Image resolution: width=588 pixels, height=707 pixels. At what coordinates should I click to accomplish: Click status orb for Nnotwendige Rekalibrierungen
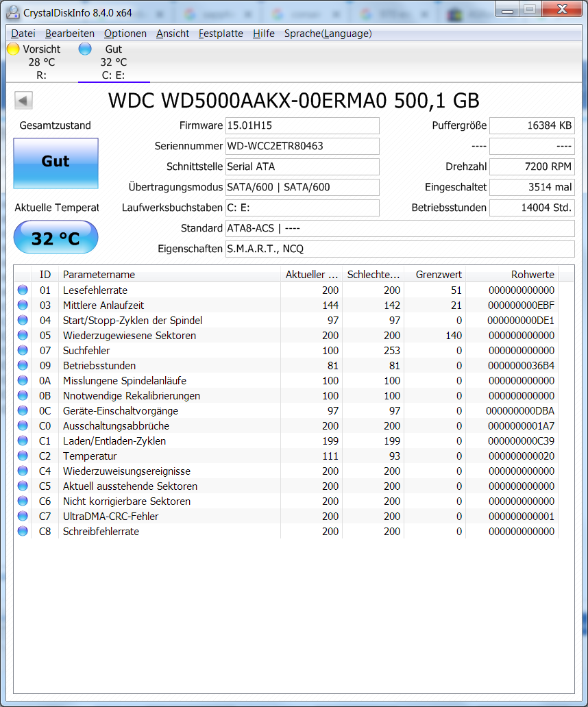(x=23, y=395)
